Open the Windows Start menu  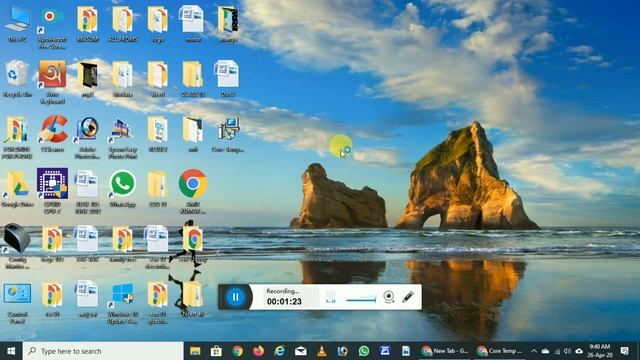click(x=11, y=351)
